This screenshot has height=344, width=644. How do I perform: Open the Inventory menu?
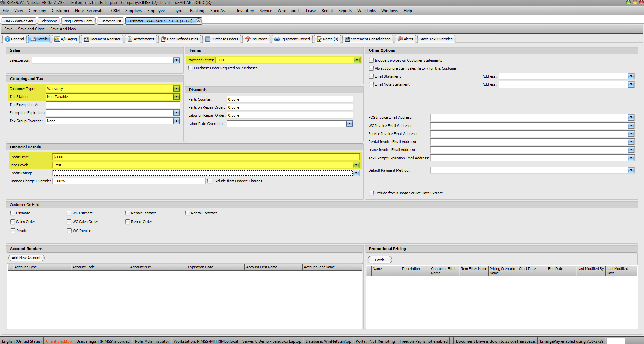click(x=245, y=11)
